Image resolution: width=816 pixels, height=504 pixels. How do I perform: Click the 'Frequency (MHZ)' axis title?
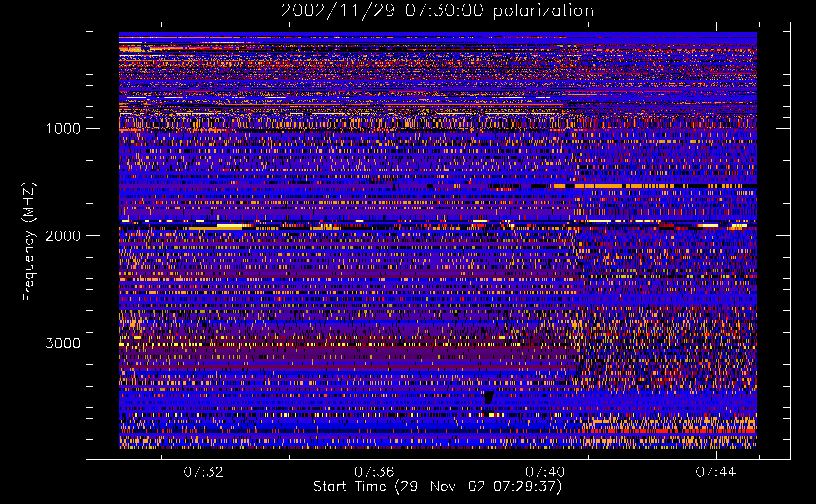click(x=29, y=242)
